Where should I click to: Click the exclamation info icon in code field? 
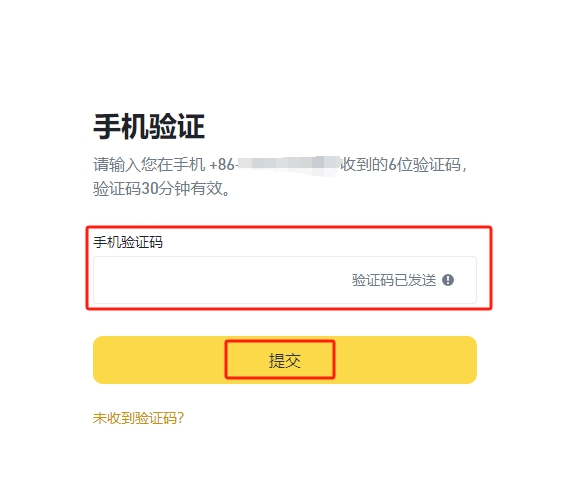[448, 280]
